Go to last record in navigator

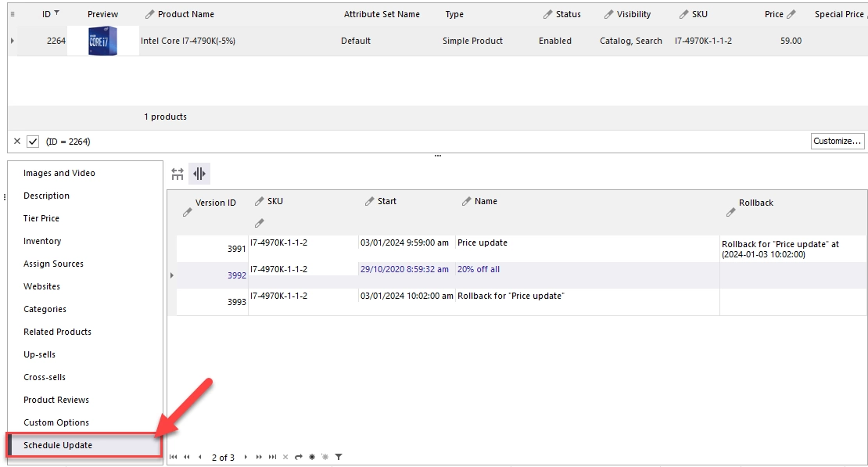[272, 457]
